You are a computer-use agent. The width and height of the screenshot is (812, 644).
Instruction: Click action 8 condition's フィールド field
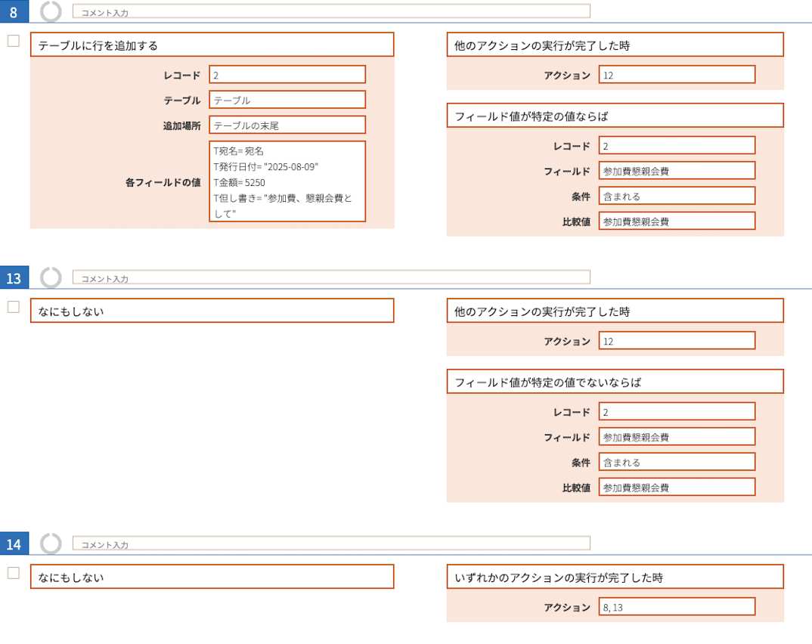pyautogui.click(x=677, y=171)
